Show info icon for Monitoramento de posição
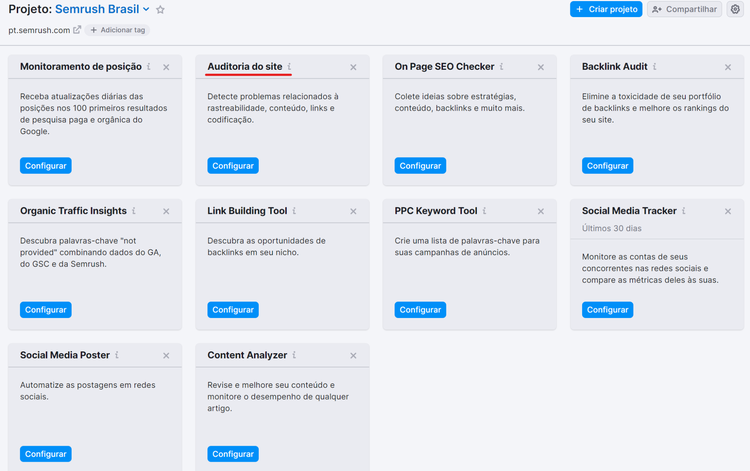 point(149,66)
